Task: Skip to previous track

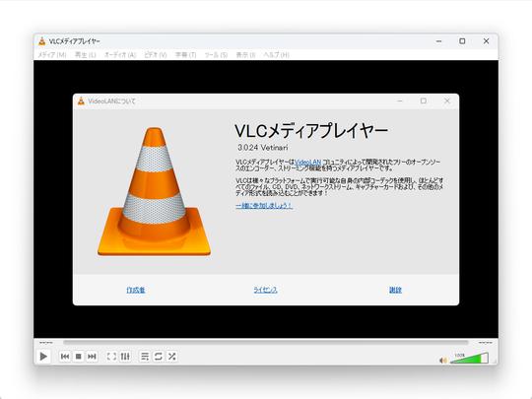Action: coord(65,357)
